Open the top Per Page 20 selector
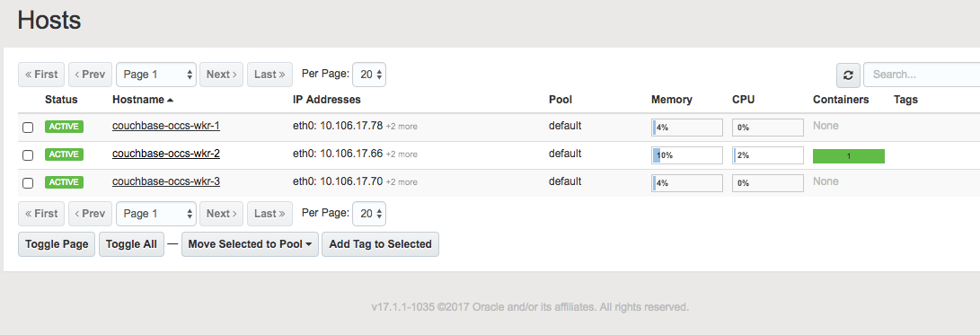980x335 pixels. (x=369, y=75)
